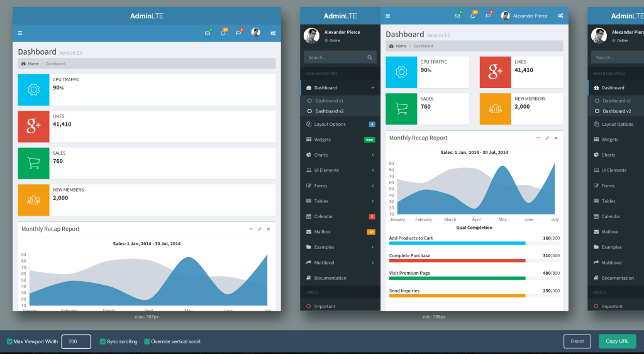Disable the Sync scrolling checkbox
644x354 pixels.
(103, 341)
